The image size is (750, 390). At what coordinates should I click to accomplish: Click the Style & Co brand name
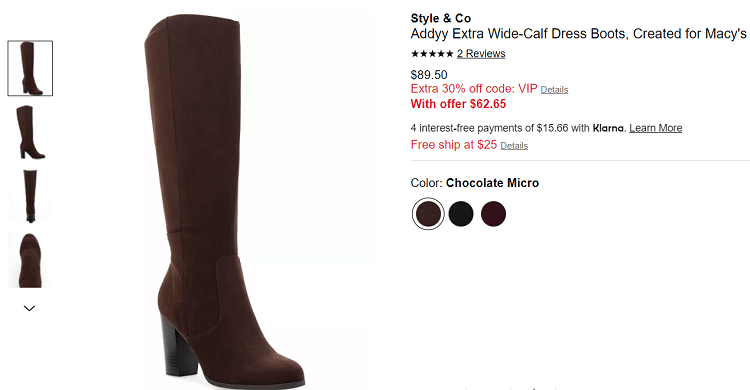pos(441,18)
